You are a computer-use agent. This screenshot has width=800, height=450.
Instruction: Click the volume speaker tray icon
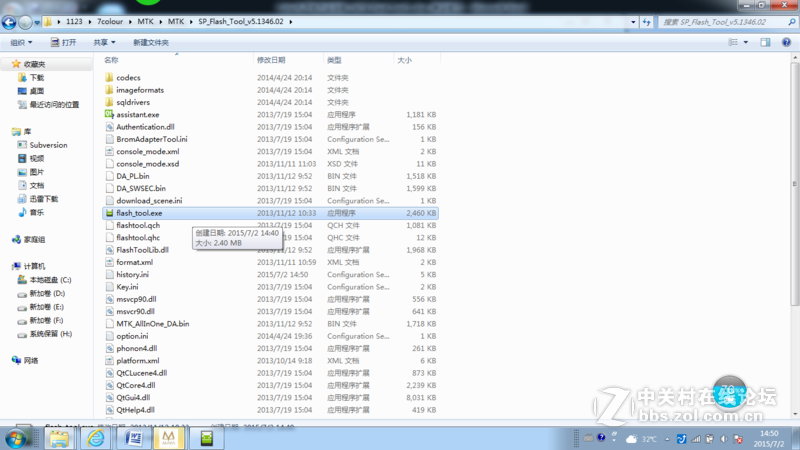click(x=723, y=439)
